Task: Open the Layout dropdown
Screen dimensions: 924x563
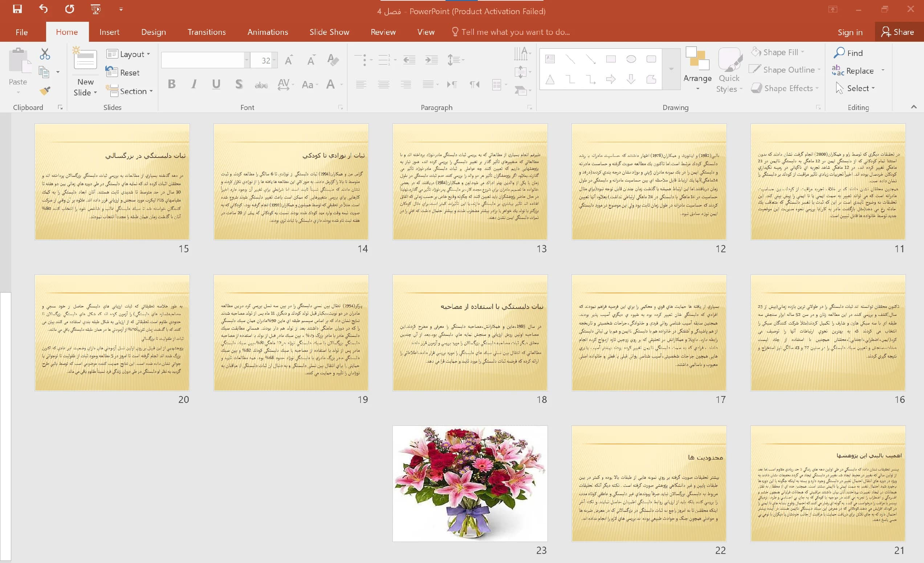Action: [x=128, y=54]
